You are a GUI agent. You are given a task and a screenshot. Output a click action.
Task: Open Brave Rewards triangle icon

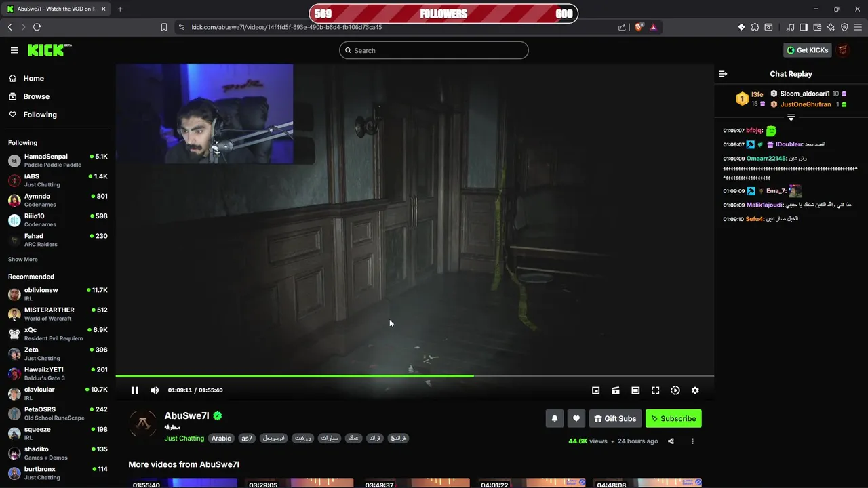point(653,27)
